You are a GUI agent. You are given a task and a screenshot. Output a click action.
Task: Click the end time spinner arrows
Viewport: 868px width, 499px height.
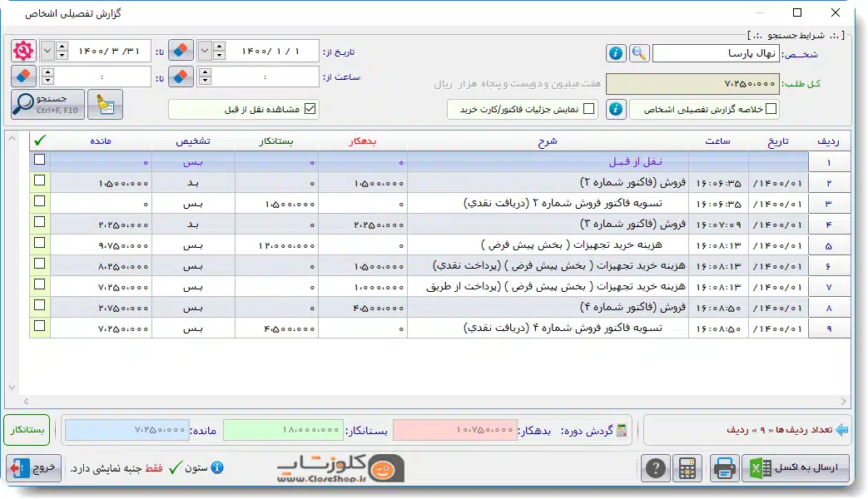[47, 77]
